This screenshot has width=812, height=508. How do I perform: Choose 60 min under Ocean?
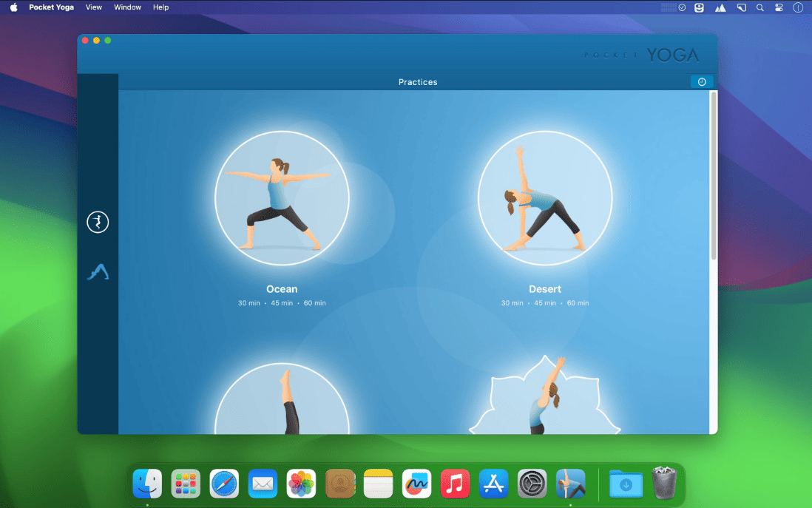click(x=315, y=303)
